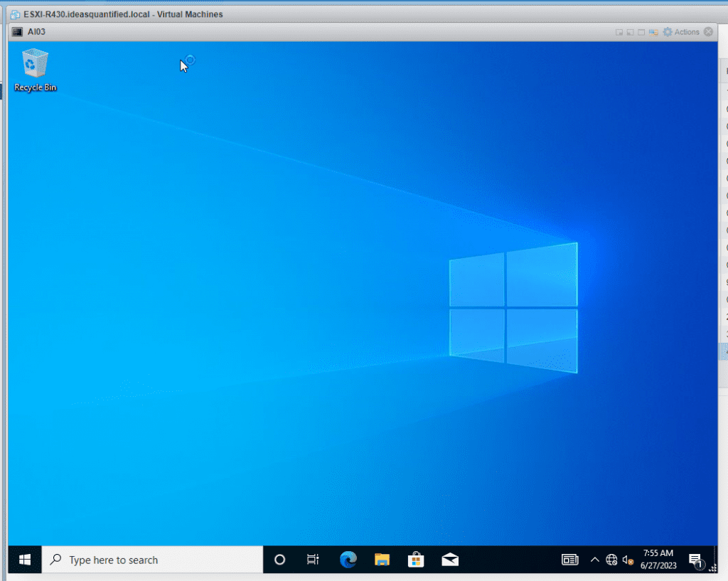Open the clock and date flyout
The image size is (728, 581).
pos(658,559)
